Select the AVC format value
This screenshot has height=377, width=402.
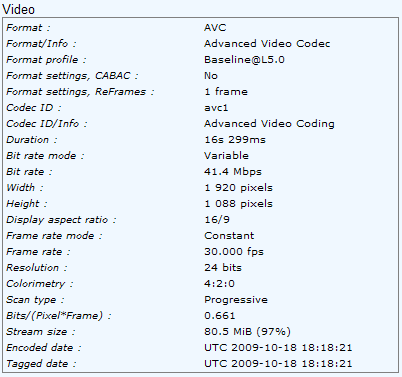click(x=215, y=27)
